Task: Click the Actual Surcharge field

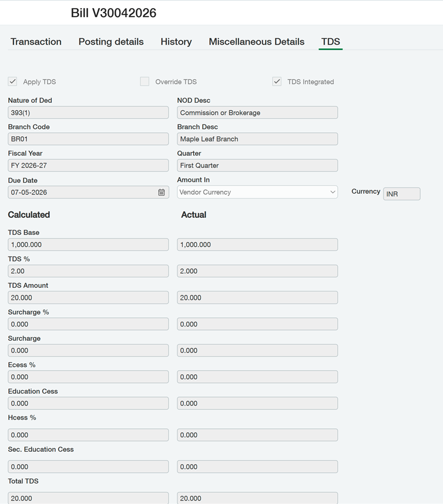Action: [x=257, y=350]
